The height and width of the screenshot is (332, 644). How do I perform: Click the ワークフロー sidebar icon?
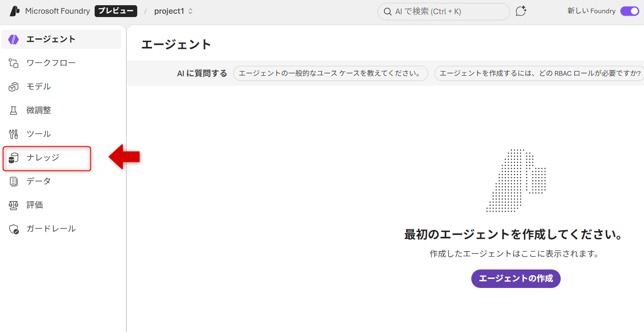pyautogui.click(x=14, y=63)
